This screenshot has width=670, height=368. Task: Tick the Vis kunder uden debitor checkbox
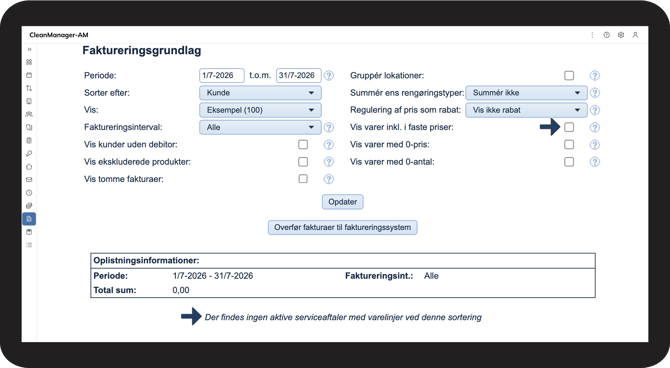pos(303,144)
